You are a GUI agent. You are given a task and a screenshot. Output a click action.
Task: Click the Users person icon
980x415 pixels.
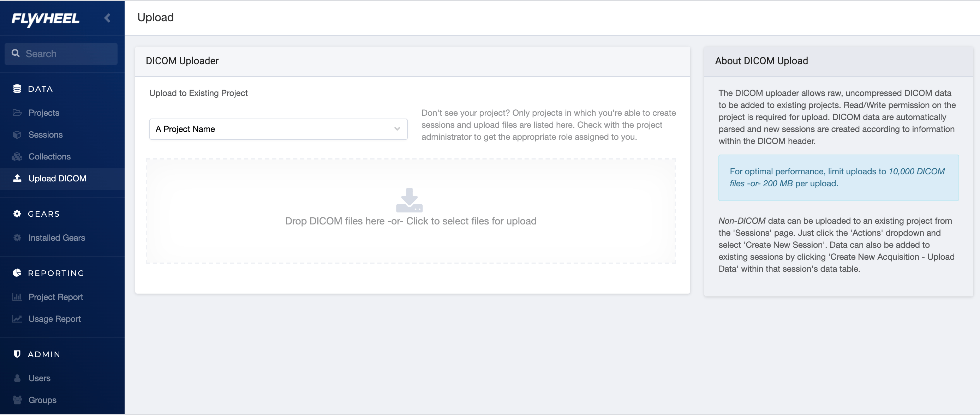pyautogui.click(x=17, y=378)
